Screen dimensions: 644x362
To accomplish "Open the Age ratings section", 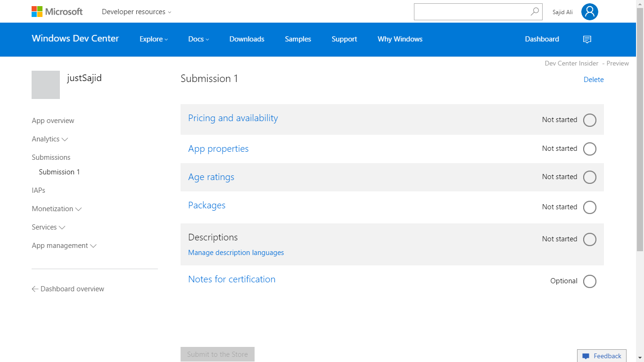I will point(211,177).
